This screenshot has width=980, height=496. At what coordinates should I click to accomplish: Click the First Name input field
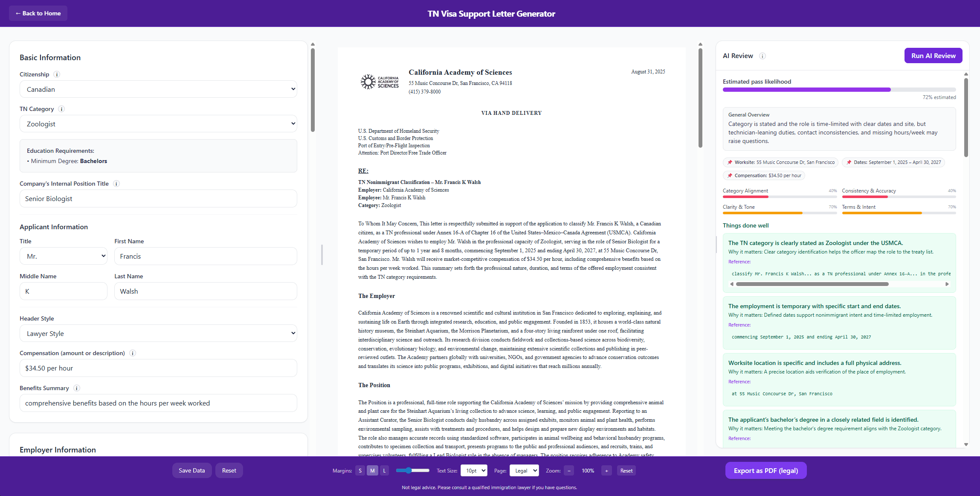[x=206, y=256]
